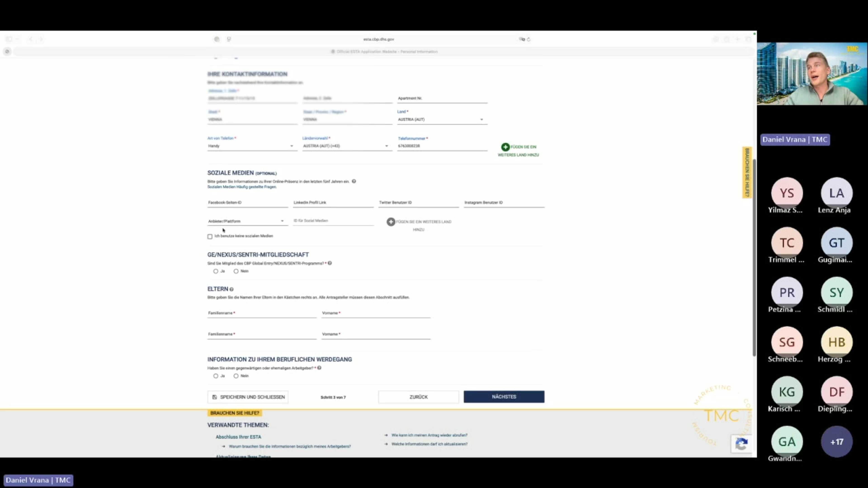Screen dimensions: 868x488
Task: Select the KG Karisch avatar
Action: [x=787, y=392]
